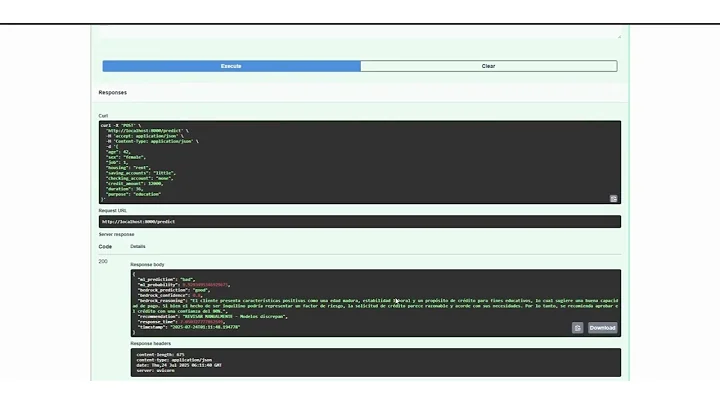Click the "timestamp" line in response body

tap(189, 327)
